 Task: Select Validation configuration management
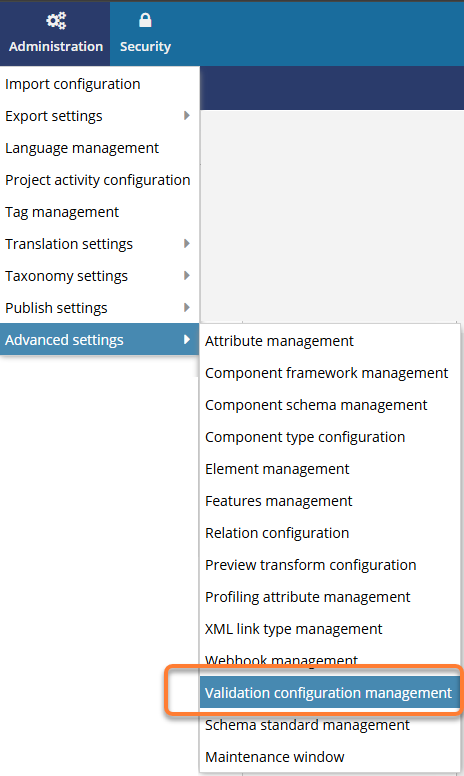click(329, 693)
